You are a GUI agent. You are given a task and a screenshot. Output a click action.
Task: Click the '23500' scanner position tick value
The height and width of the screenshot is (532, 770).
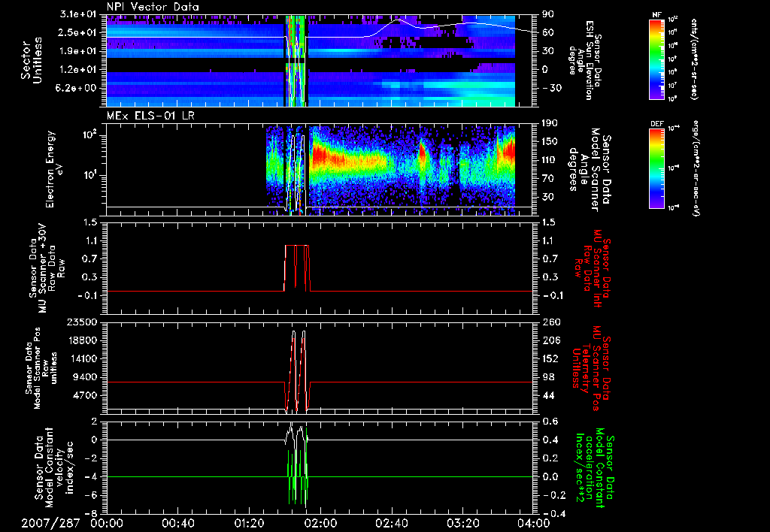click(81, 322)
